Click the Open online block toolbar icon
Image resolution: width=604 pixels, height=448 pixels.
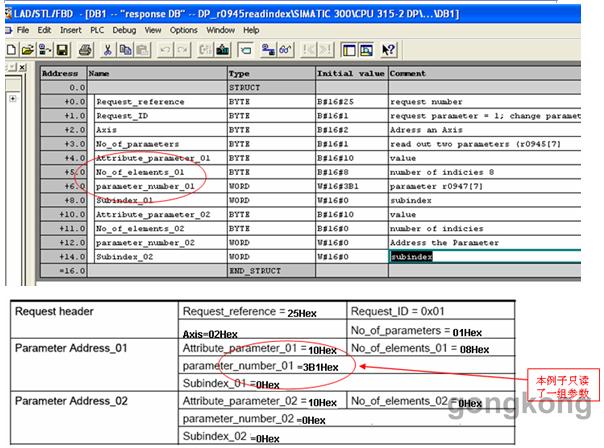point(45,50)
